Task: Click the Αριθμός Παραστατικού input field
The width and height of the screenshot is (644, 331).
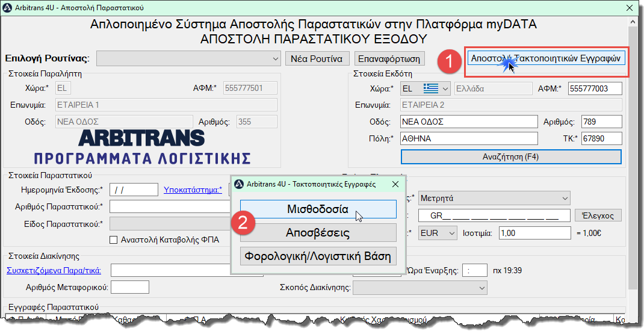Action: (x=171, y=206)
